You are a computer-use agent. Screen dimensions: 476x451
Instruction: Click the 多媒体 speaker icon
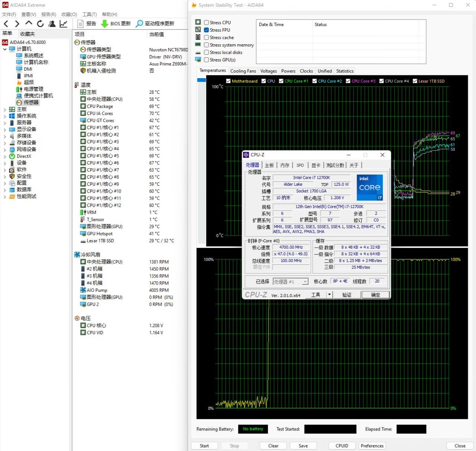coord(12,136)
